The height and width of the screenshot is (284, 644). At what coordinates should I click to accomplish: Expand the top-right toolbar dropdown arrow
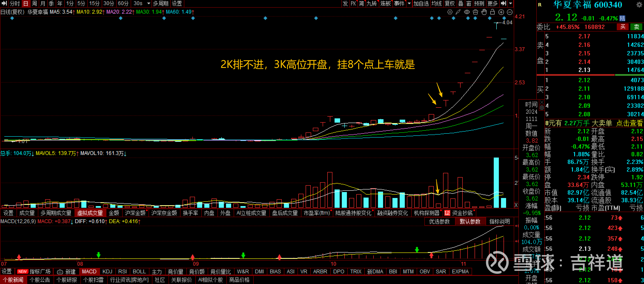[x=511, y=3]
